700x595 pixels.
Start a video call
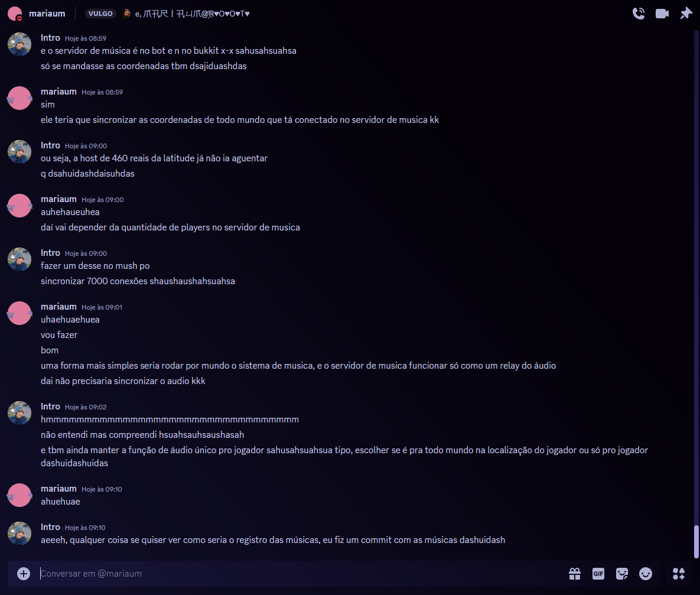point(662,14)
